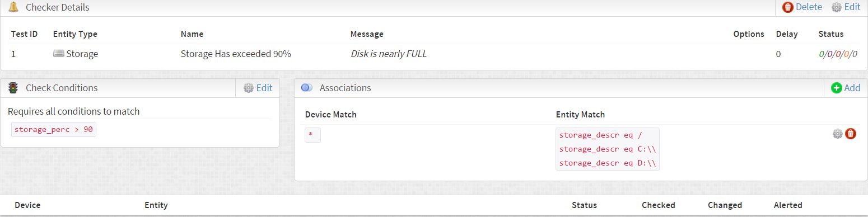Open the Edit link for Check Conditions

(264, 88)
